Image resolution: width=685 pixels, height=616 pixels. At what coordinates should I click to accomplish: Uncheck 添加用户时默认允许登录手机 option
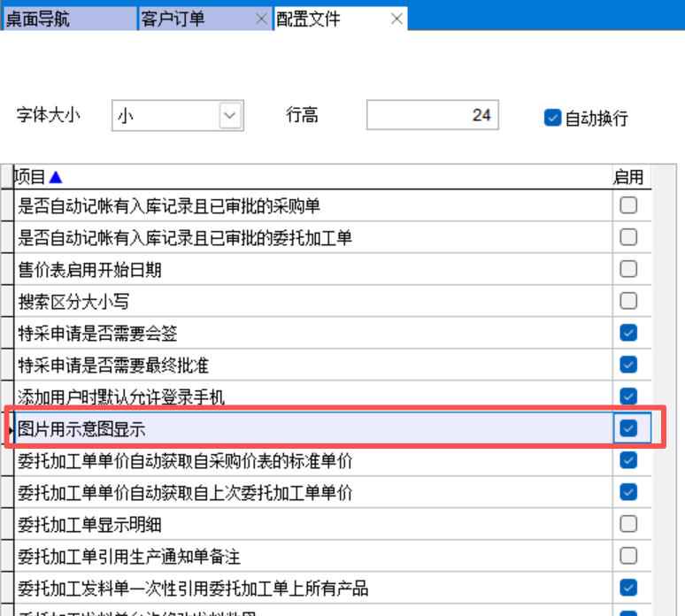click(628, 397)
